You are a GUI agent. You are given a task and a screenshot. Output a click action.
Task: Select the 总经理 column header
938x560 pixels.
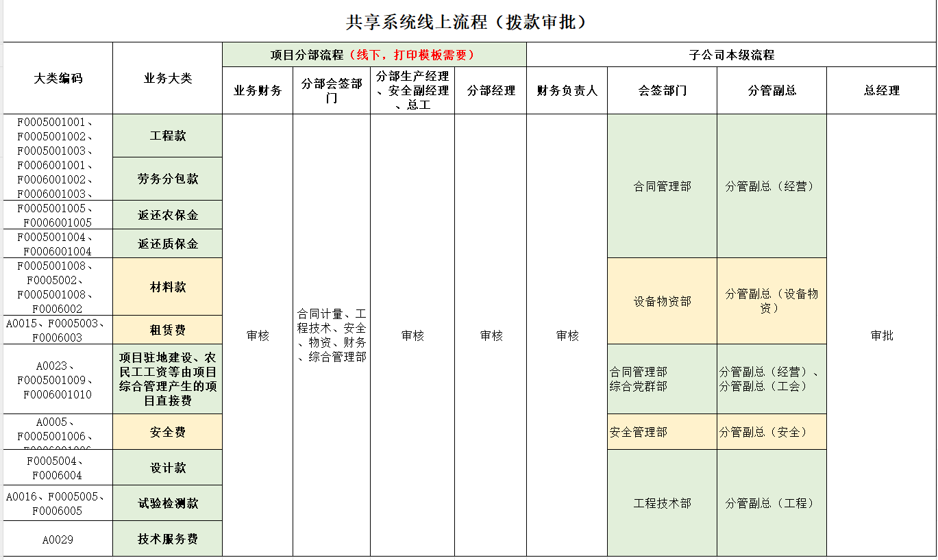coord(881,90)
